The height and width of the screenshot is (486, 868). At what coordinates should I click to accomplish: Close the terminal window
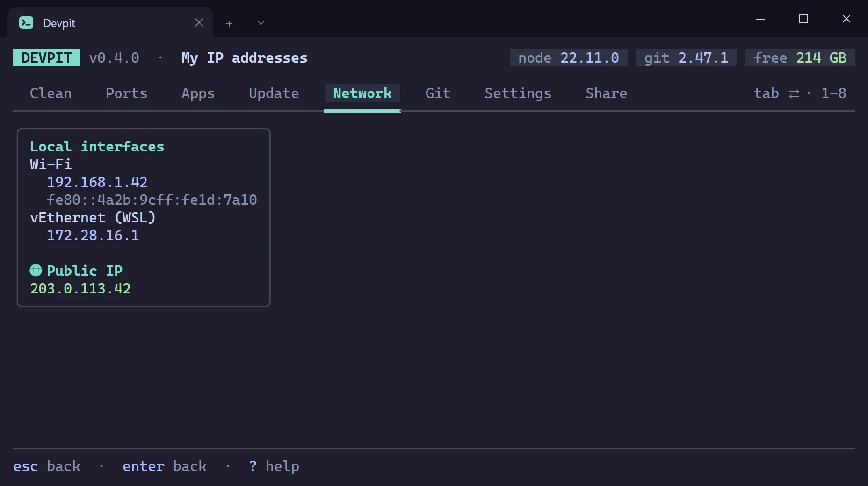click(x=846, y=19)
